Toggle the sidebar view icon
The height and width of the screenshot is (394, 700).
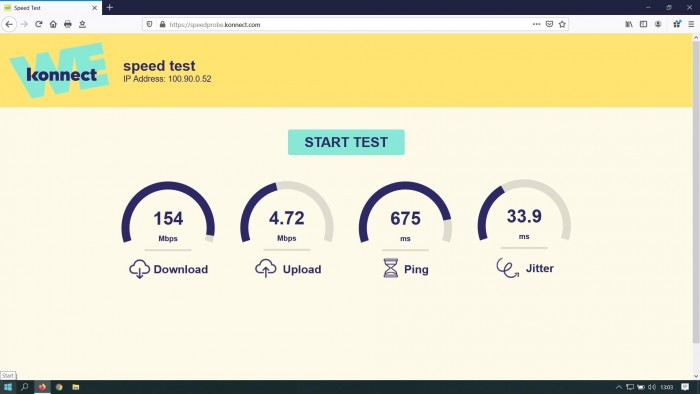pos(643,25)
